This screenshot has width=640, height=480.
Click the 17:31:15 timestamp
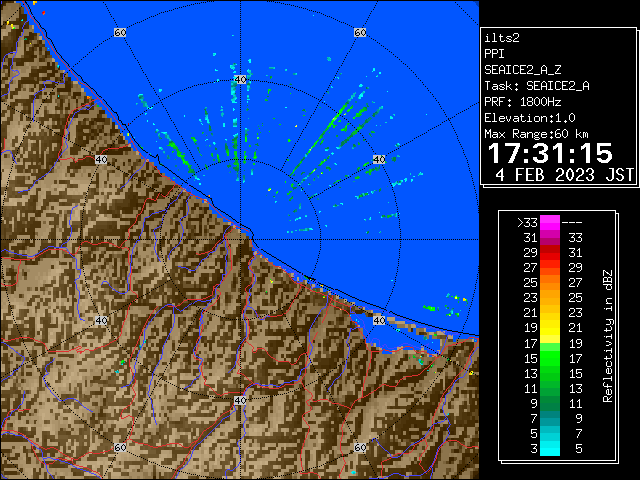click(x=550, y=153)
